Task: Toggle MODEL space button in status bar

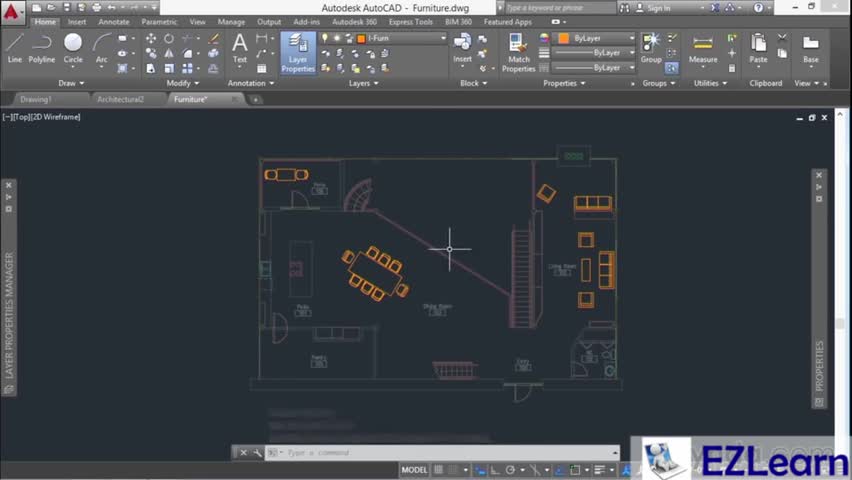Action: coord(414,470)
